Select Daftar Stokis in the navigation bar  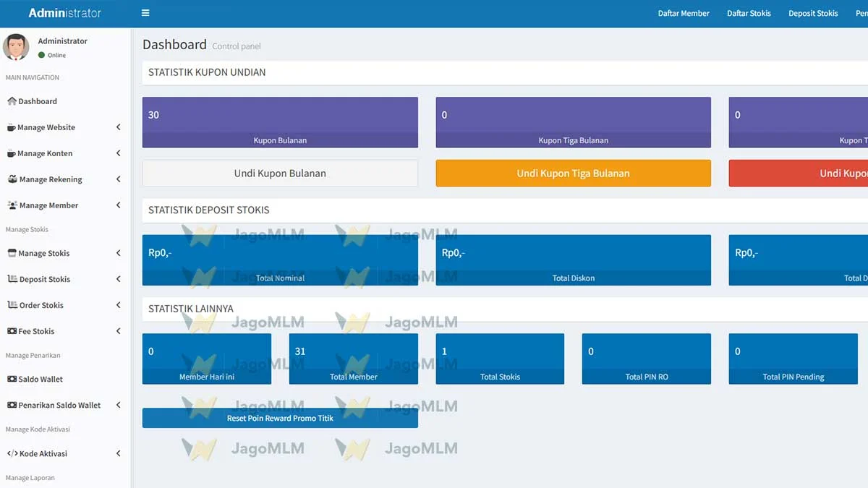749,13
